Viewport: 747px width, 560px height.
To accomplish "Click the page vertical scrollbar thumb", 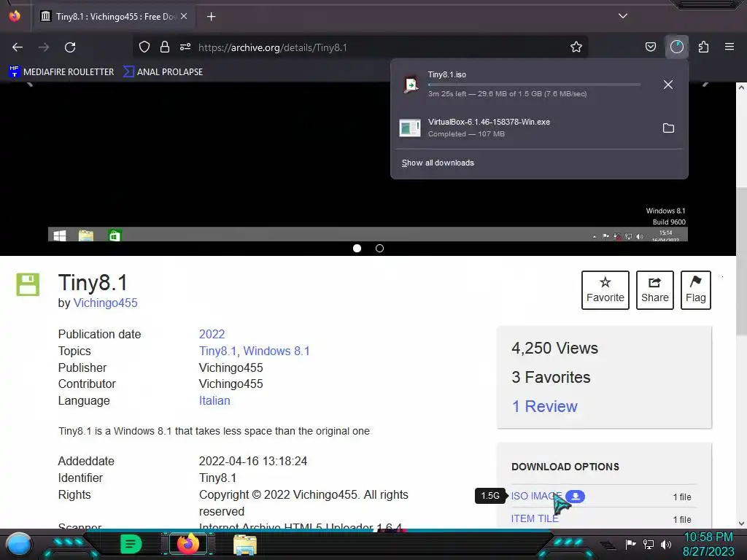I will (x=741, y=261).
